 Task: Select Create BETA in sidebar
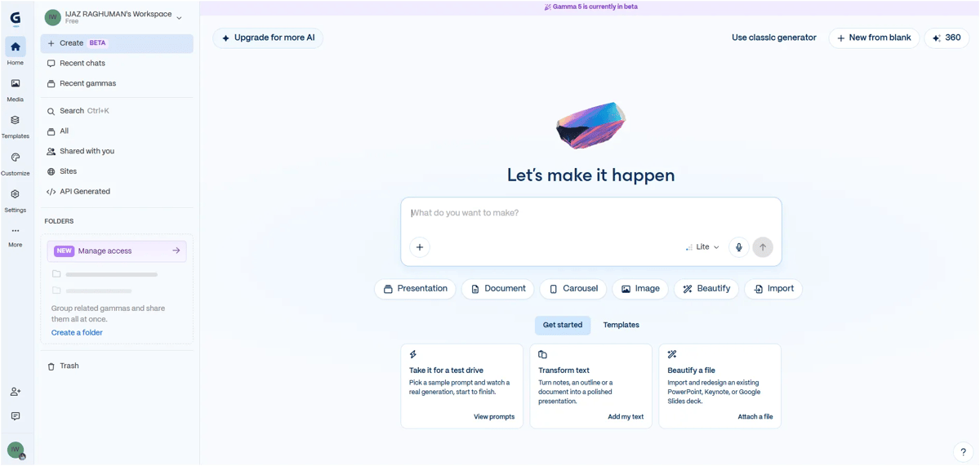tap(117, 43)
